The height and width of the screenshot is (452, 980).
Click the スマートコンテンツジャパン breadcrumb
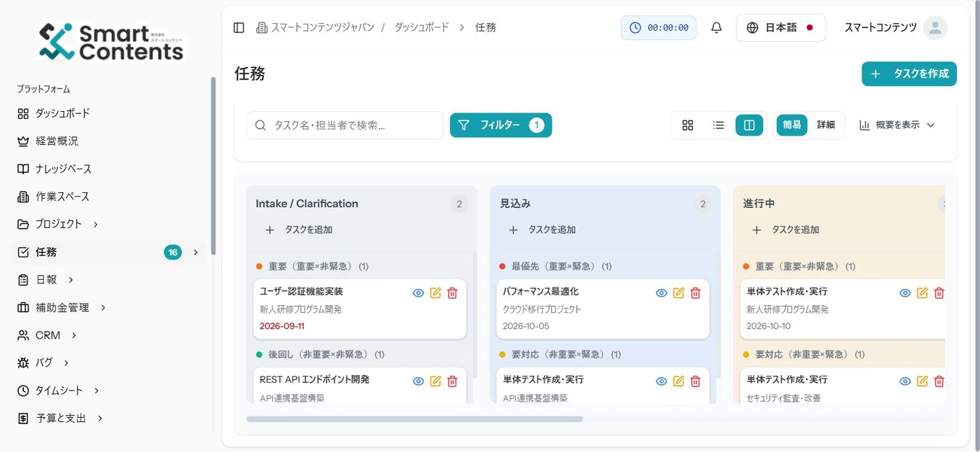pyautogui.click(x=315, y=28)
